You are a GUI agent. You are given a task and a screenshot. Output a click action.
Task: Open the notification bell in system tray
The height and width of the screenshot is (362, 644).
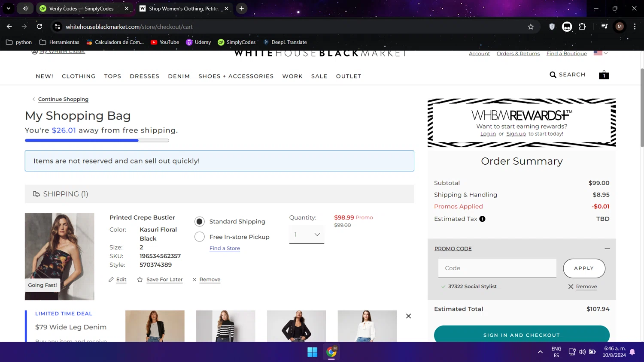(632, 352)
